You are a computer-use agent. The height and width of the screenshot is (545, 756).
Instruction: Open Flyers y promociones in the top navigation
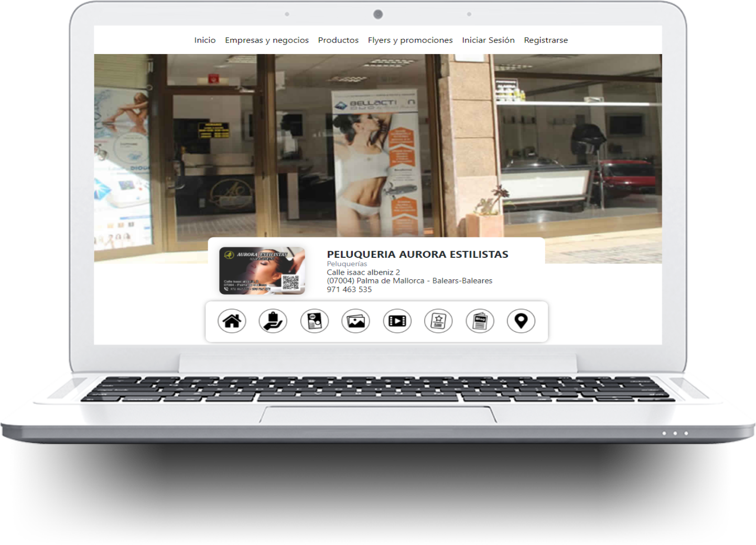410,40
